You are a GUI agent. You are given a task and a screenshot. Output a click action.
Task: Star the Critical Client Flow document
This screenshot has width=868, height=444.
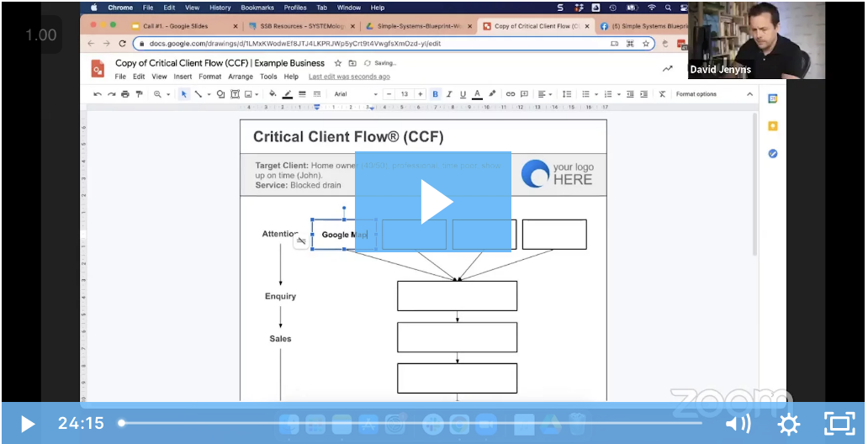tap(337, 63)
